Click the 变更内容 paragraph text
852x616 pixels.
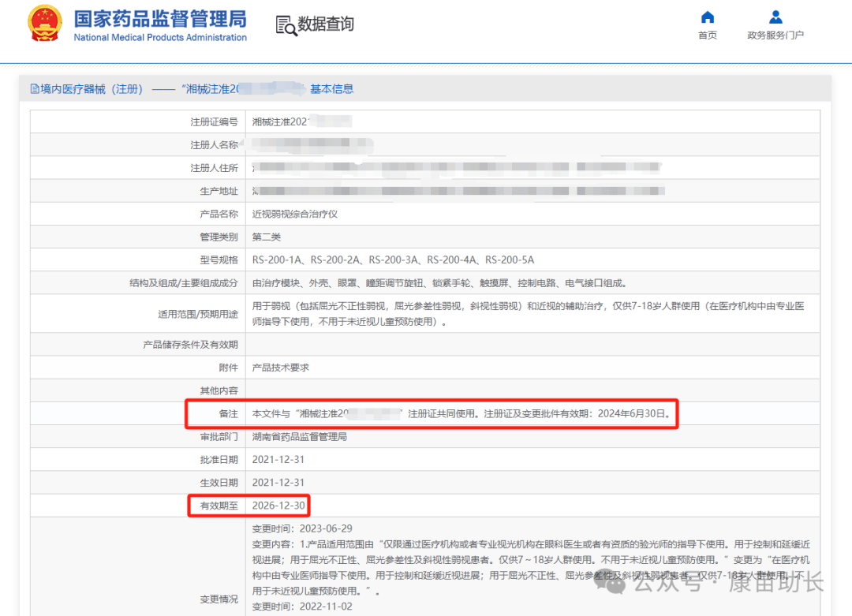tap(532, 567)
